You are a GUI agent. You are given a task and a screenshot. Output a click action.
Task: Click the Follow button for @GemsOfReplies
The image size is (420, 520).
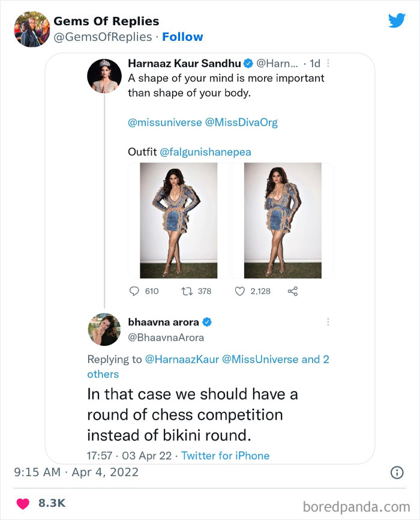[183, 37]
